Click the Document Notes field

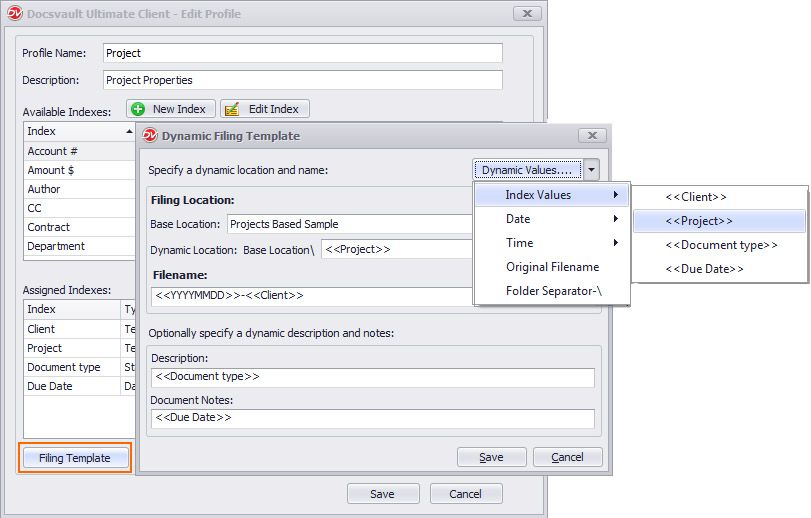pos(372,418)
